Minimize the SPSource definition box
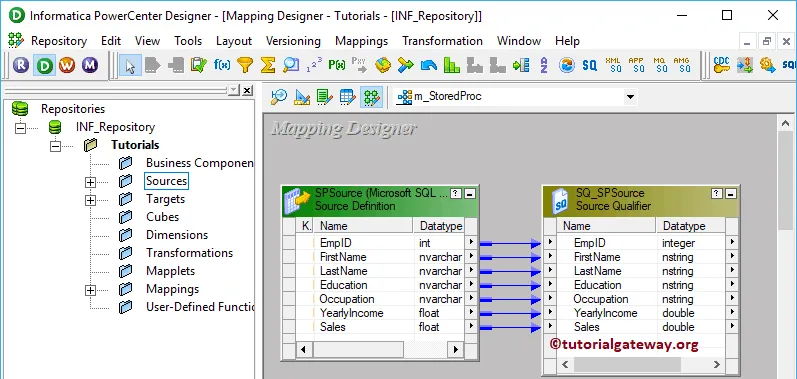797x379 pixels. pyautogui.click(x=470, y=194)
